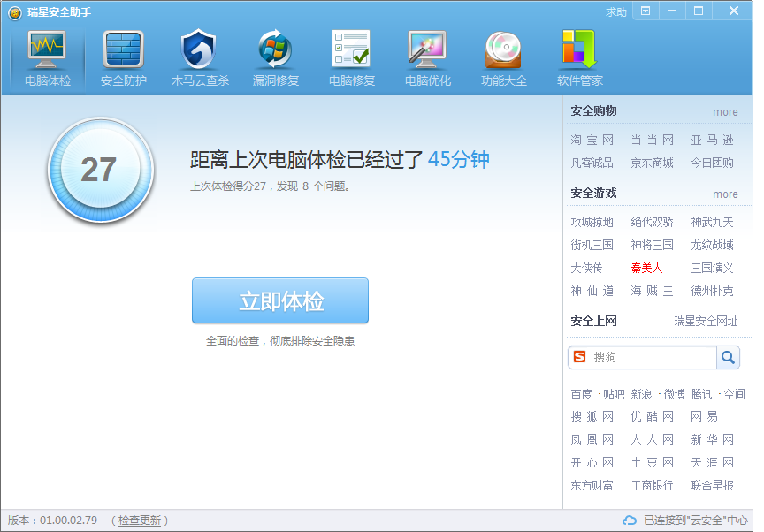This screenshot has width=764, height=532.
Task: Open the 淘宝网 shopping link
Action: click(x=592, y=141)
